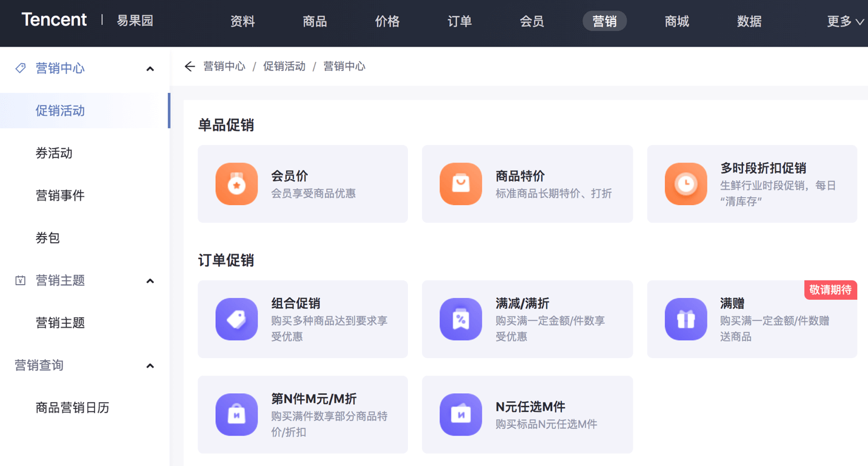The width and height of the screenshot is (868, 466).
Task: Click the 组合促销 purple tag icon
Action: pyautogui.click(x=236, y=319)
